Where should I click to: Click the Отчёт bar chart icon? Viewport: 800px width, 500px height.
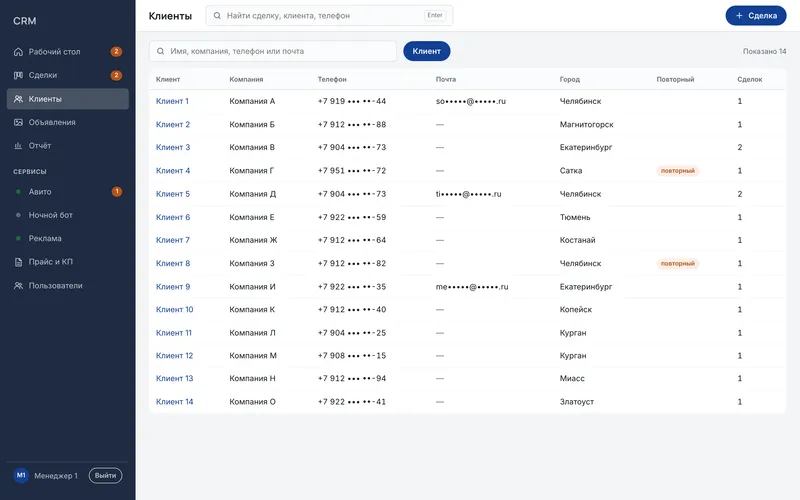point(18,146)
